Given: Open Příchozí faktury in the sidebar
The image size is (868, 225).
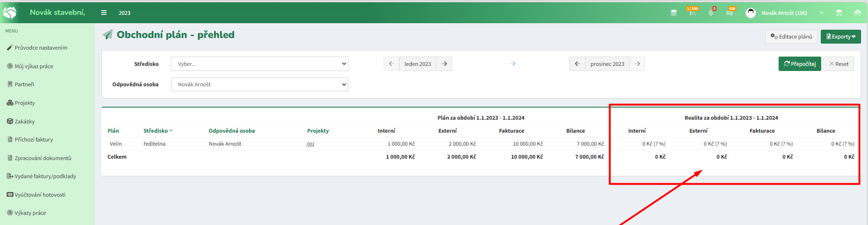Looking at the screenshot, I should [x=34, y=140].
